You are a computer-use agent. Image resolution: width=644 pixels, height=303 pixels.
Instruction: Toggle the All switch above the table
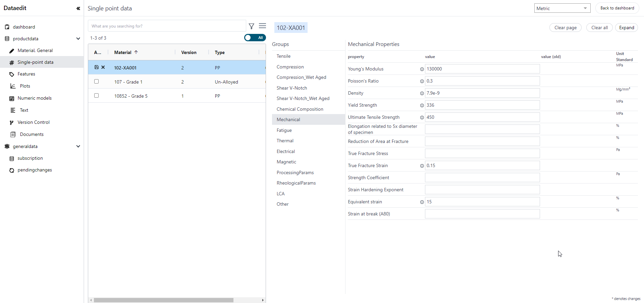(x=255, y=38)
